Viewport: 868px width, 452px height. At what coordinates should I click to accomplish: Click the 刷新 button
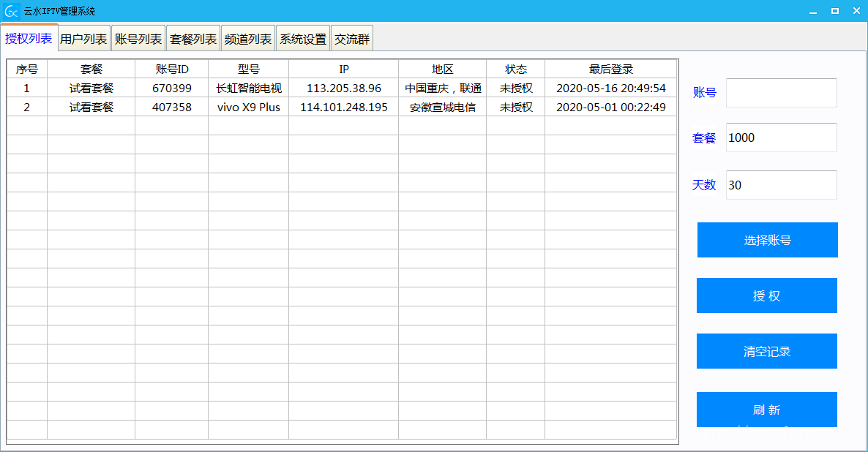click(x=766, y=410)
